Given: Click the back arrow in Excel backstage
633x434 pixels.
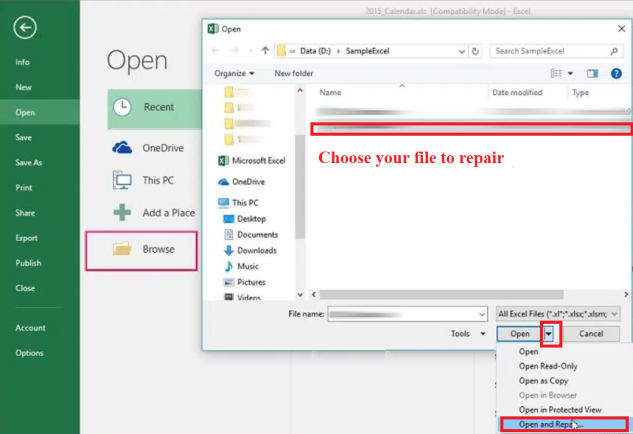Looking at the screenshot, I should pyautogui.click(x=25, y=28).
